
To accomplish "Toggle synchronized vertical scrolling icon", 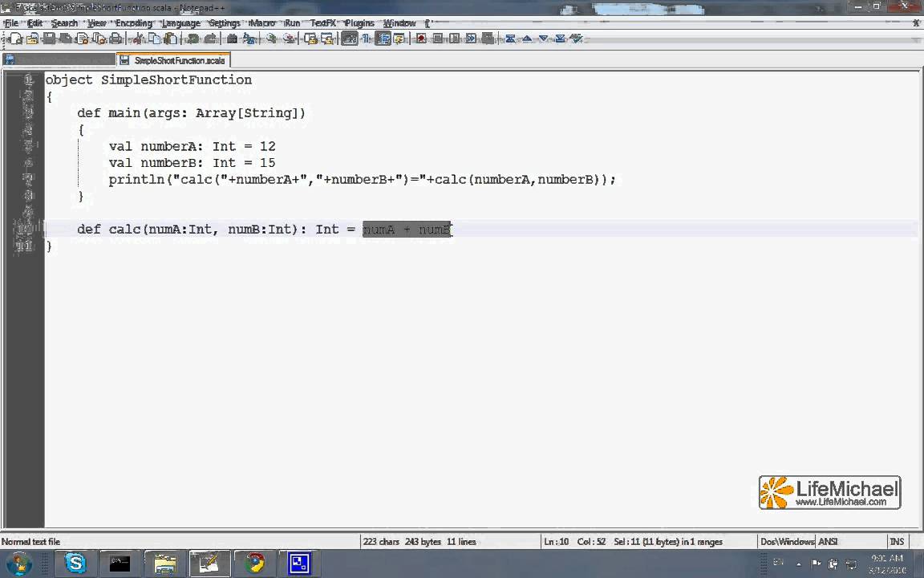I will tap(310, 39).
